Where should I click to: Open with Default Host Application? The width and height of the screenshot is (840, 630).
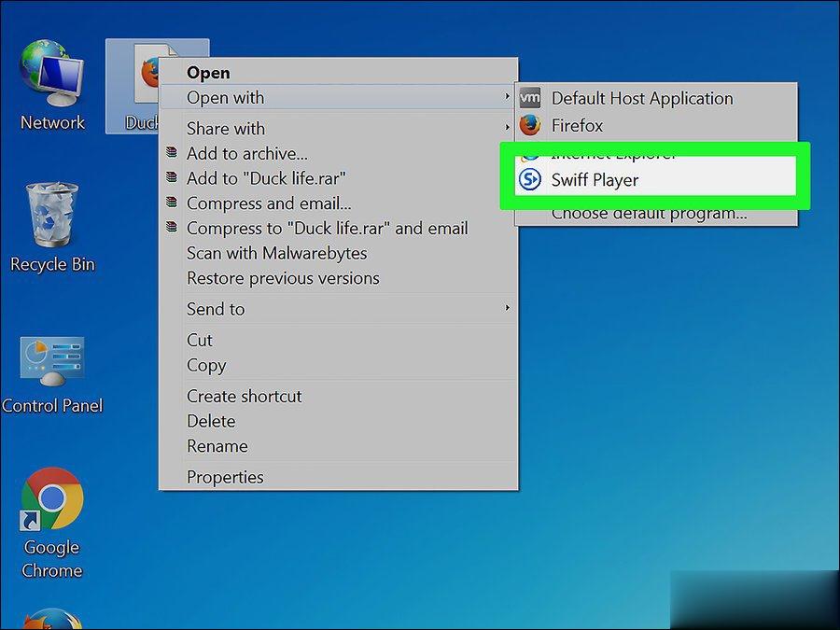656,98
